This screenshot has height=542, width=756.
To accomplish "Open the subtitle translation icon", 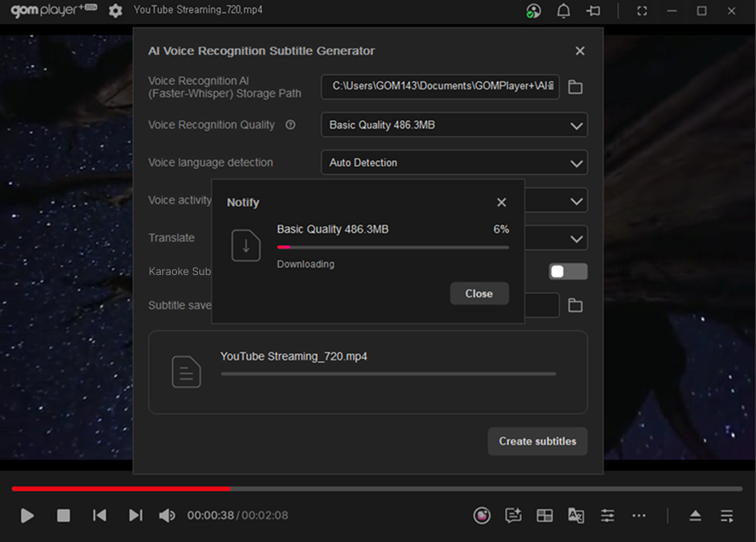I will pyautogui.click(x=576, y=515).
